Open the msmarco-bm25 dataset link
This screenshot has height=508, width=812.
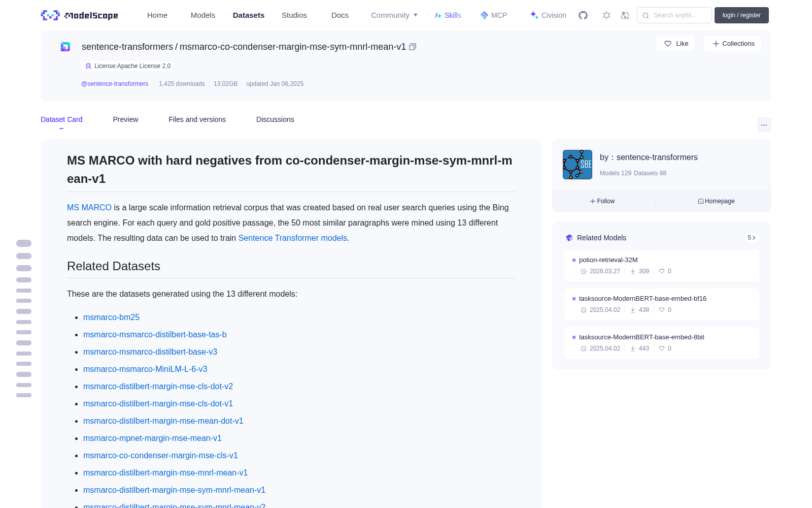click(111, 317)
